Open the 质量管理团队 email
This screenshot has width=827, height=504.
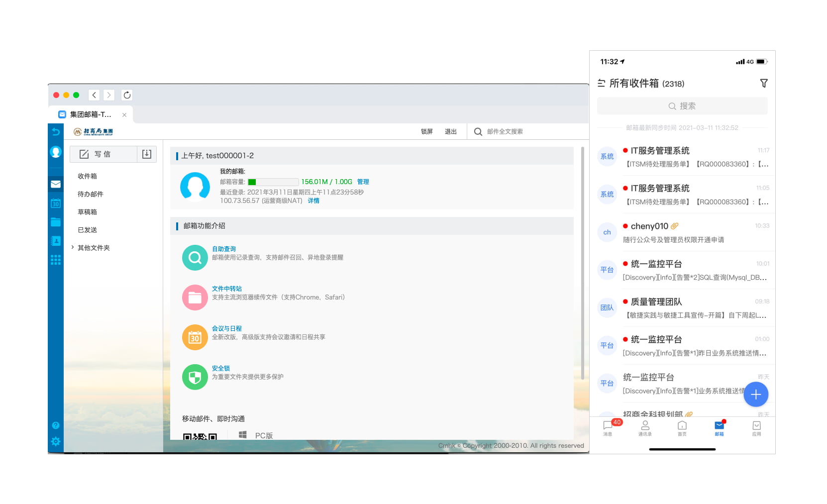click(x=683, y=308)
